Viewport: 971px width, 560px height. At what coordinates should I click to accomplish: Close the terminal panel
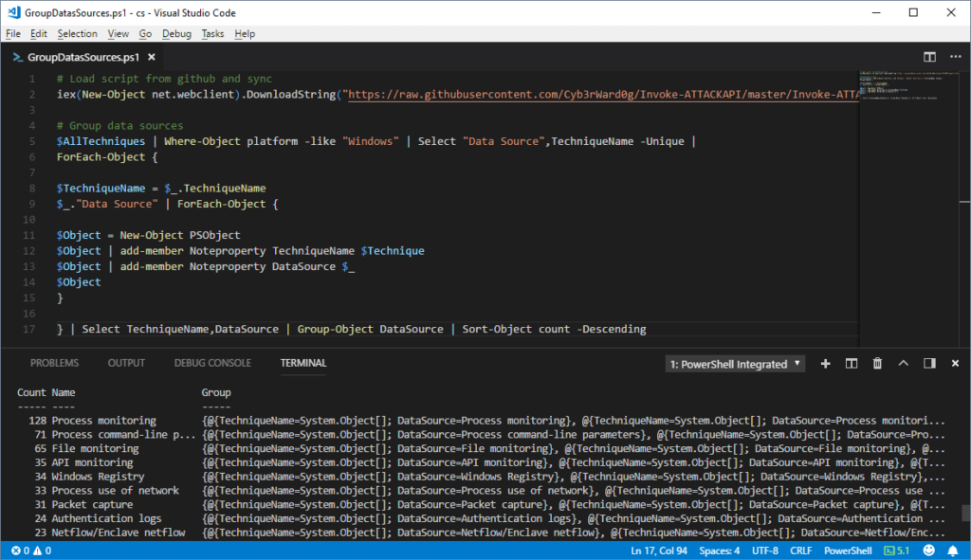pos(955,363)
